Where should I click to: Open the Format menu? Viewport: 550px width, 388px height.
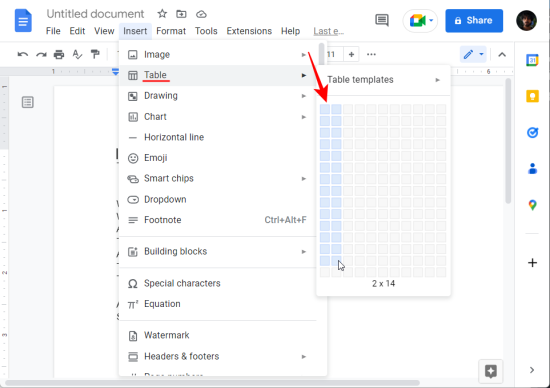tap(171, 31)
